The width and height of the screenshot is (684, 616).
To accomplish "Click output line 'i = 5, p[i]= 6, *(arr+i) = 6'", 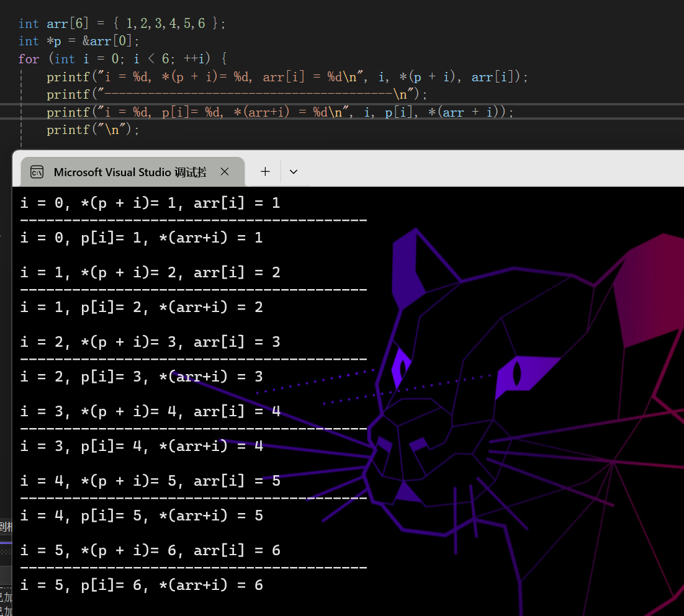I will coord(142,585).
